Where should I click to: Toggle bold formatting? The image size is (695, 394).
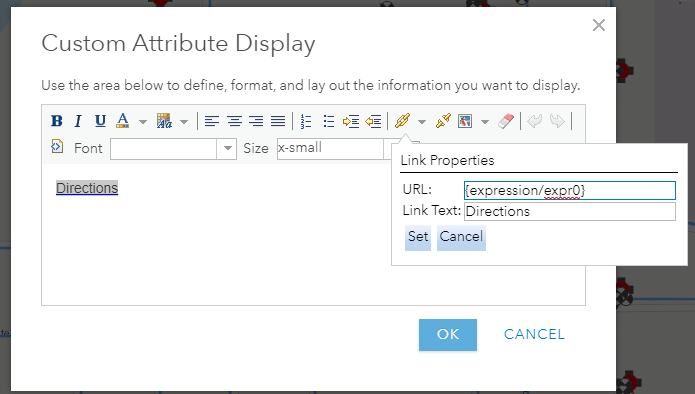(x=57, y=121)
